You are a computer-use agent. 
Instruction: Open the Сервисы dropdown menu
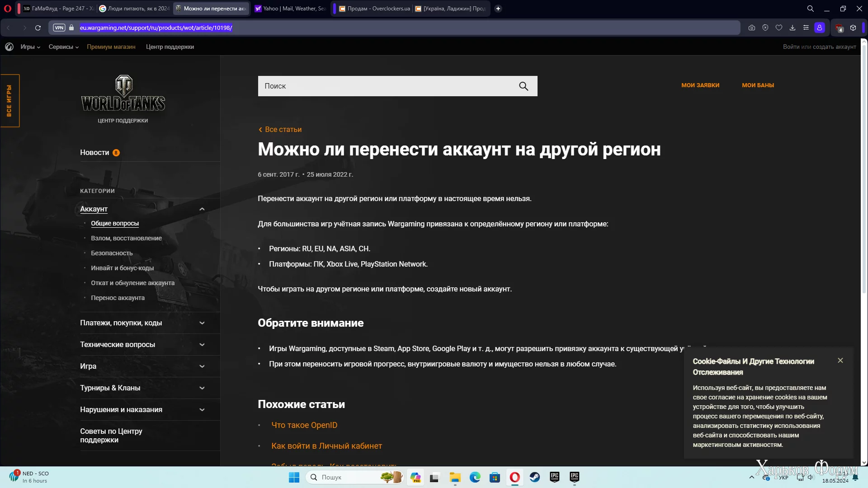(x=63, y=47)
